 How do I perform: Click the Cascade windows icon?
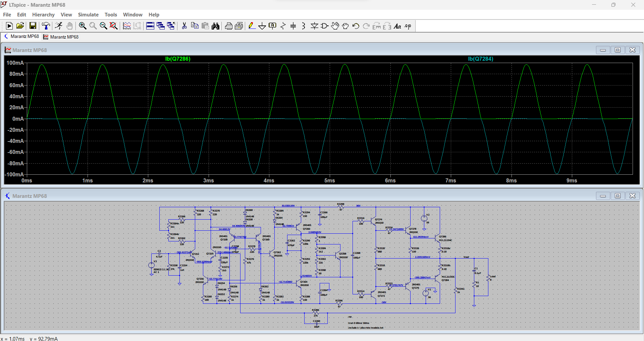161,26
